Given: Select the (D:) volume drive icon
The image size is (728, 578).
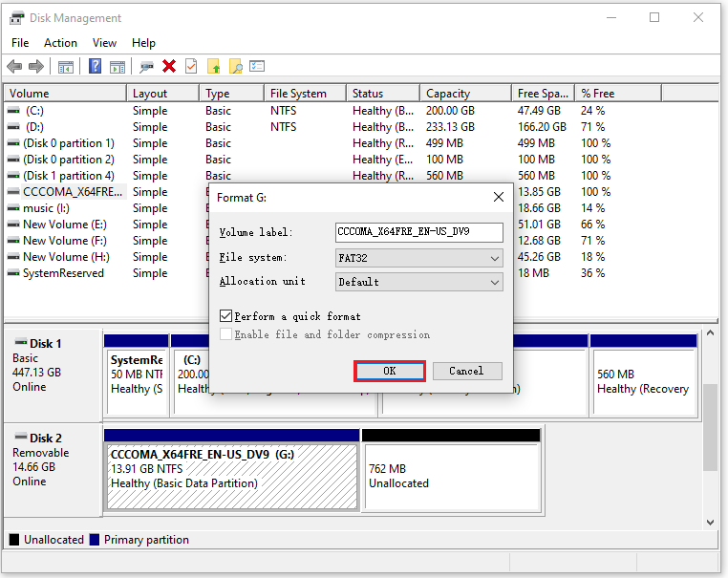Looking at the screenshot, I should 14,127.
